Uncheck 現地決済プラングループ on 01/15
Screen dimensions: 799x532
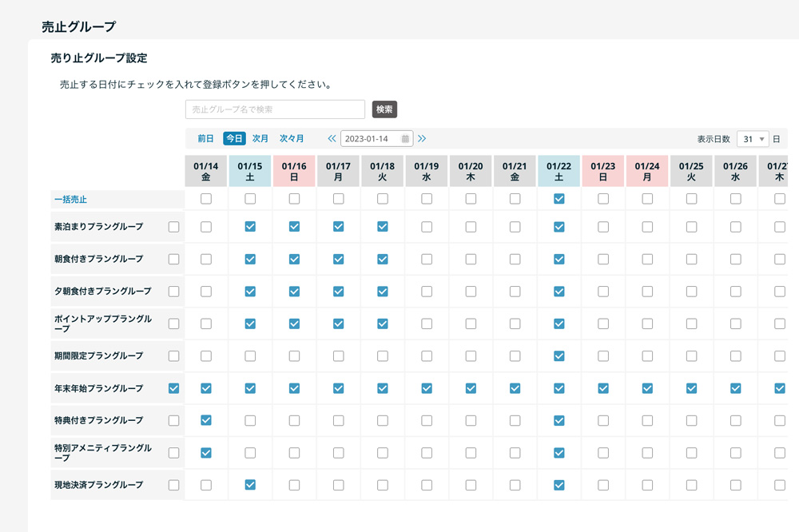[250, 485]
